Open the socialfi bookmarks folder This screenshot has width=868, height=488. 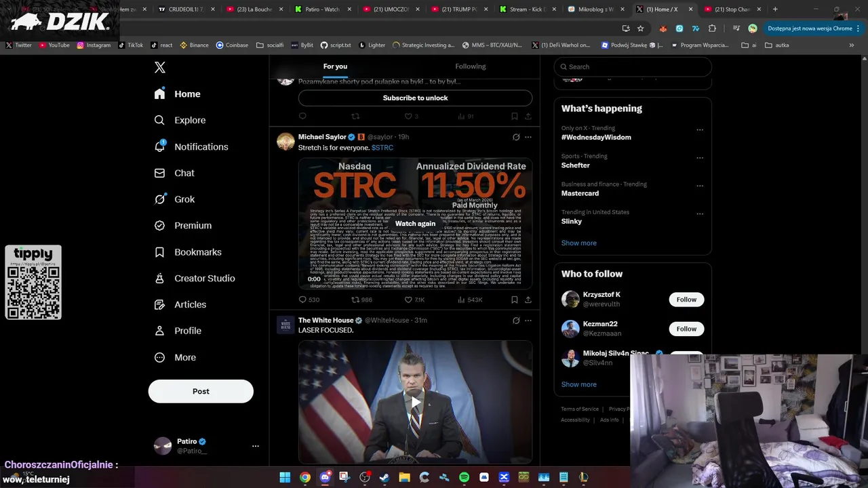click(x=270, y=45)
